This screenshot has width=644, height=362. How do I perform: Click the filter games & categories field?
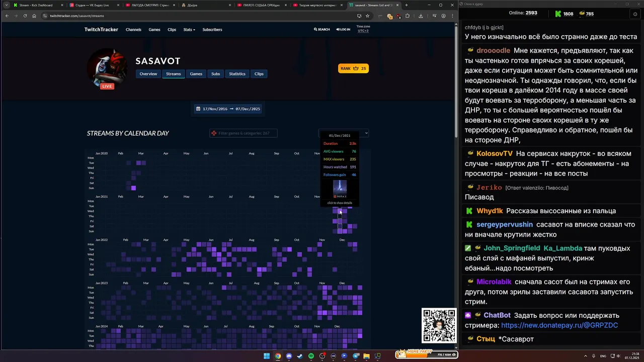click(244, 133)
